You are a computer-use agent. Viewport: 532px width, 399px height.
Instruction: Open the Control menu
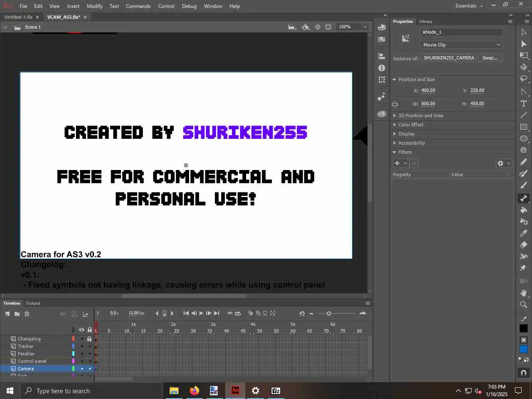point(166,6)
